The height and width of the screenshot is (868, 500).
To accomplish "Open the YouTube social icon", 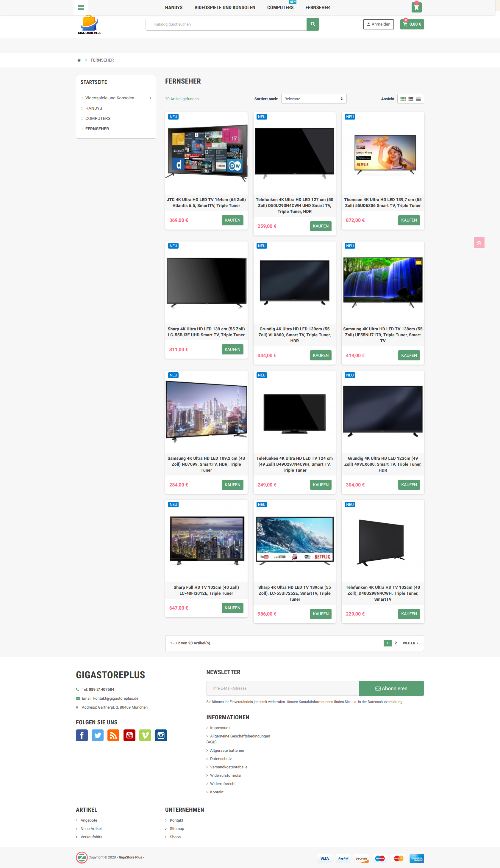I will 129,735.
